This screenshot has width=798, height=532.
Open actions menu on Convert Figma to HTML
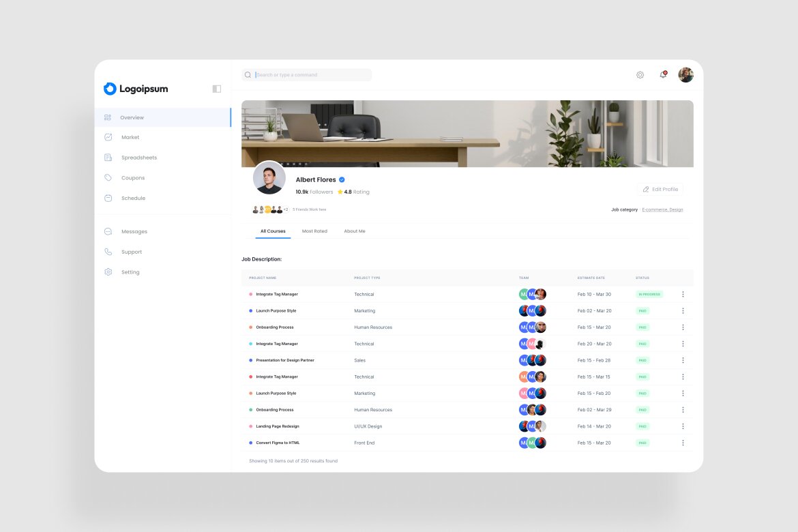683,442
